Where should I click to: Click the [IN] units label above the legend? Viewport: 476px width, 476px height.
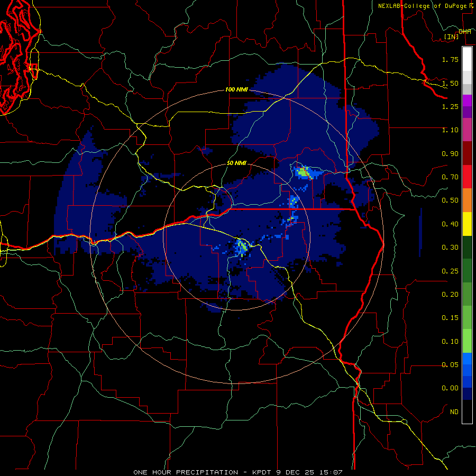click(x=451, y=36)
